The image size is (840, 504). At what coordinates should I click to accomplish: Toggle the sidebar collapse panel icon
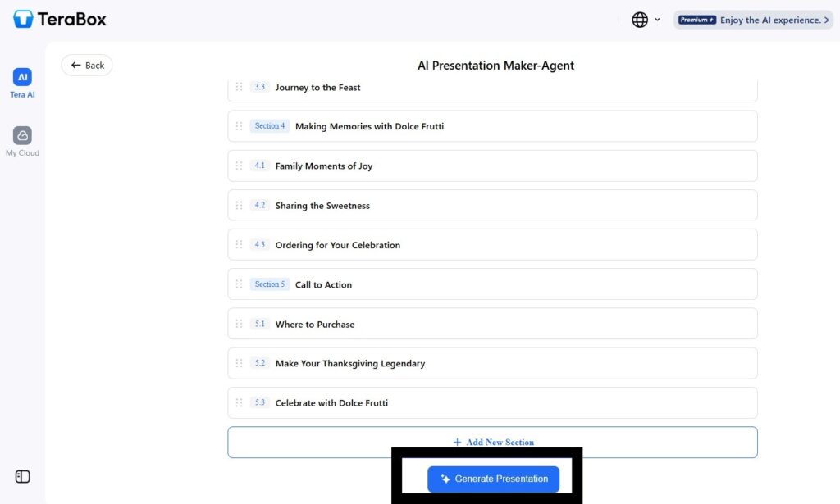coord(22,476)
